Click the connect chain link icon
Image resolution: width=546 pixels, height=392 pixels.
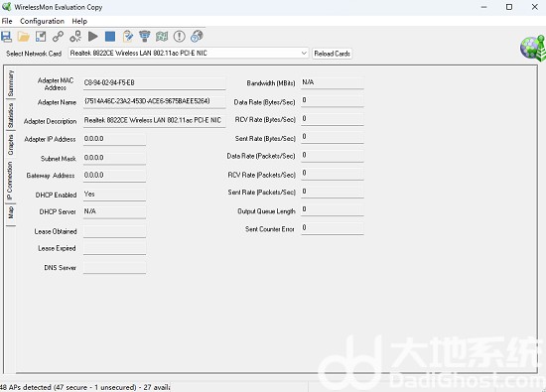(58, 36)
